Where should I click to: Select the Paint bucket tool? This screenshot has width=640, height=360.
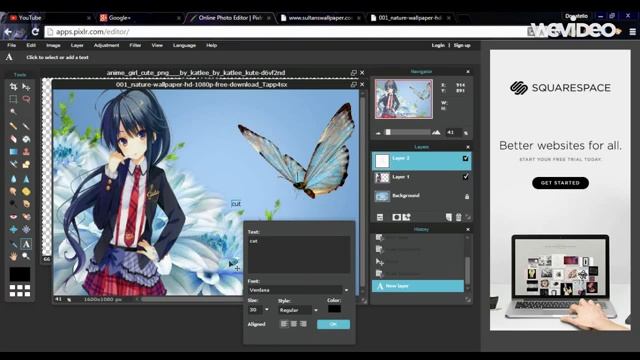[x=26, y=139]
